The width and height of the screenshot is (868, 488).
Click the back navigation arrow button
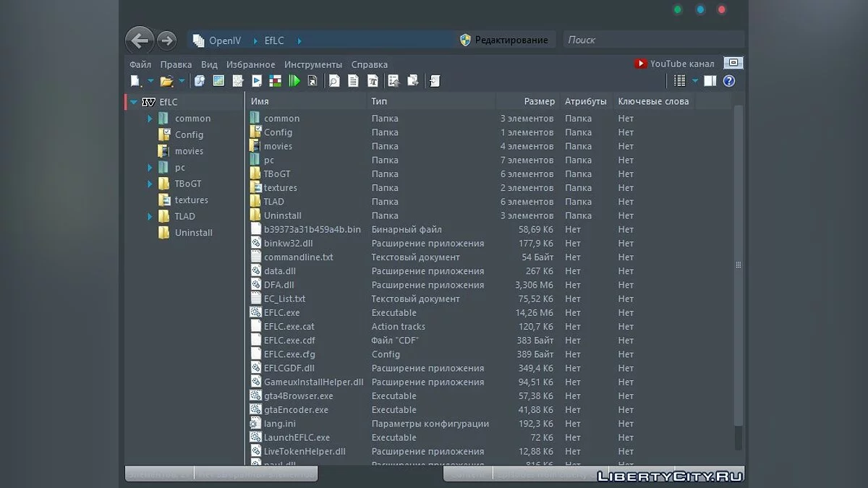tap(139, 40)
